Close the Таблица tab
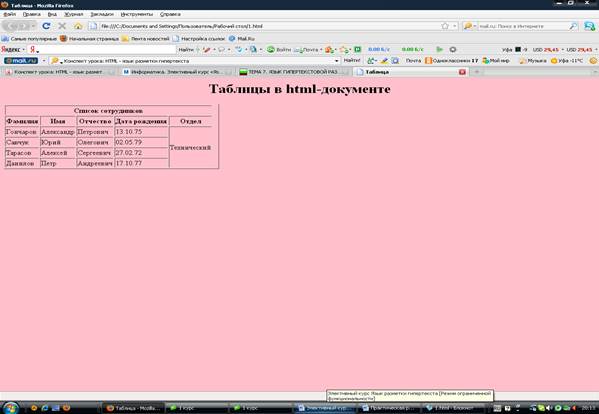This screenshot has height=414, width=599. click(462, 72)
